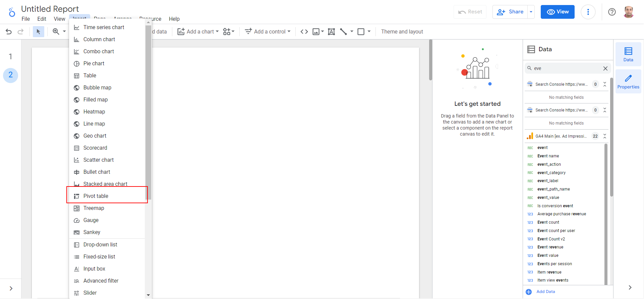Viewport: 644px width, 299px height.
Task: Insert a Pivot table
Action: (107, 196)
